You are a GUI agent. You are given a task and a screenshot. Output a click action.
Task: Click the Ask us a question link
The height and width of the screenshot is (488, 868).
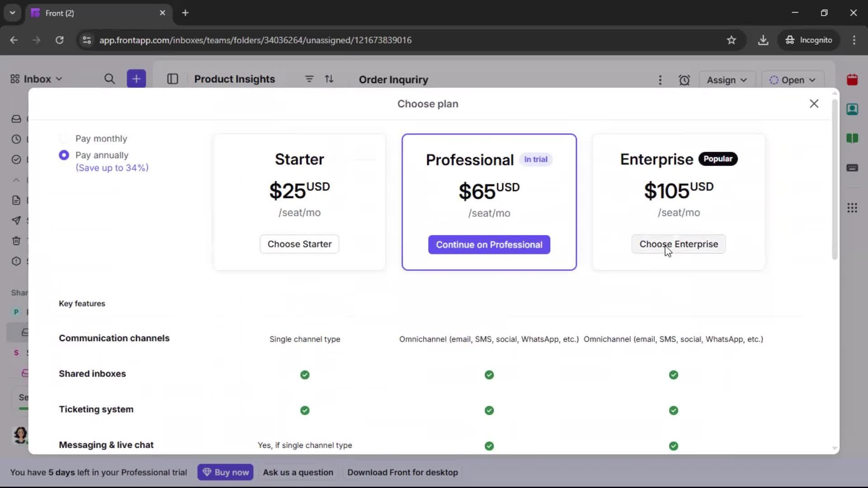(298, 472)
